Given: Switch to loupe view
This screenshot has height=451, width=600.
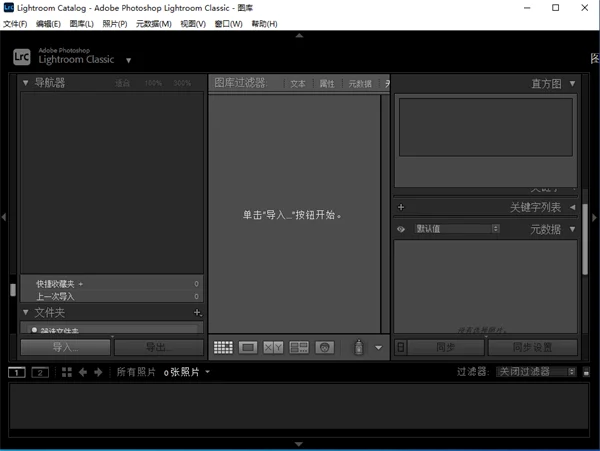Looking at the screenshot, I should tap(248, 347).
